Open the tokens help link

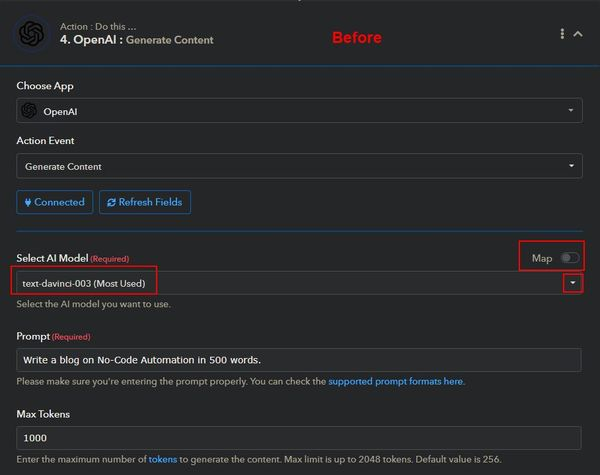[x=163, y=459]
